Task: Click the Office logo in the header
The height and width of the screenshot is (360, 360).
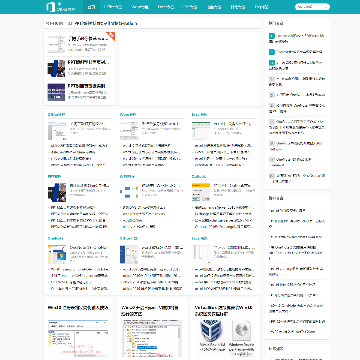Action: pos(61,7)
